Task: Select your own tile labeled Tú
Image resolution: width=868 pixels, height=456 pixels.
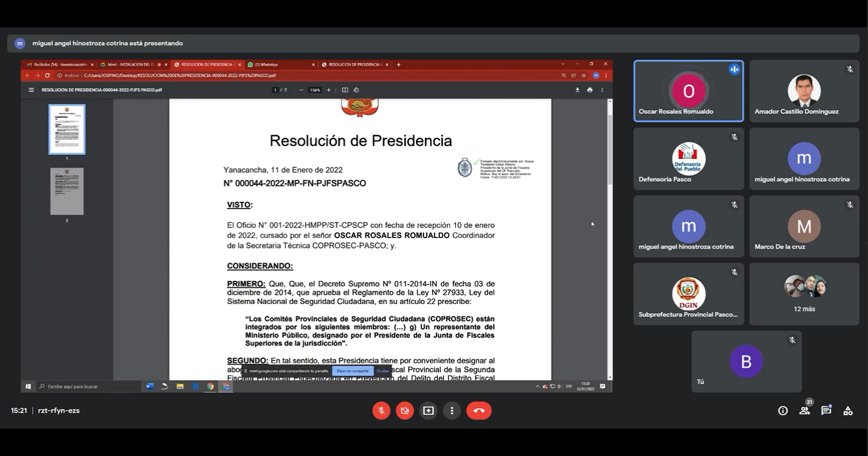Action: coord(746,361)
